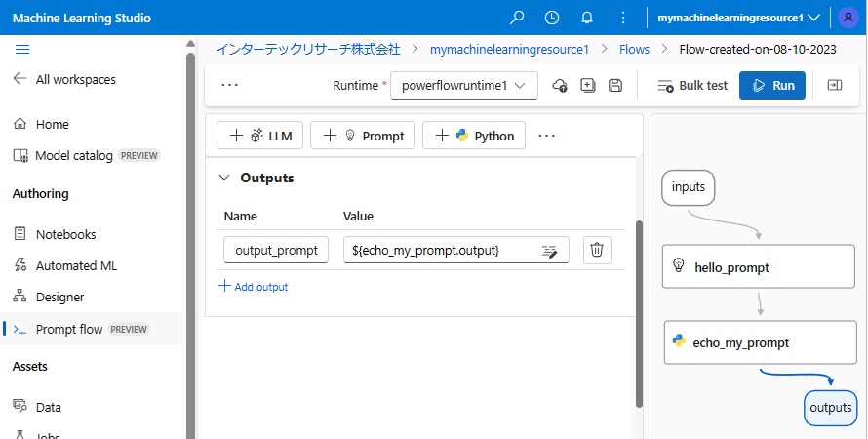Click Flow-created-on-08-10-2023 title text
The width and height of the screenshot is (868, 439).
[x=757, y=50]
